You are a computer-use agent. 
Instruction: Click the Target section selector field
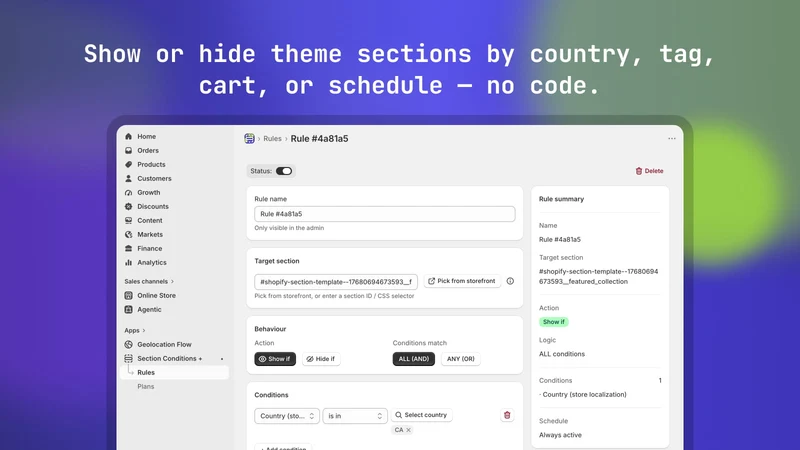[x=336, y=282]
